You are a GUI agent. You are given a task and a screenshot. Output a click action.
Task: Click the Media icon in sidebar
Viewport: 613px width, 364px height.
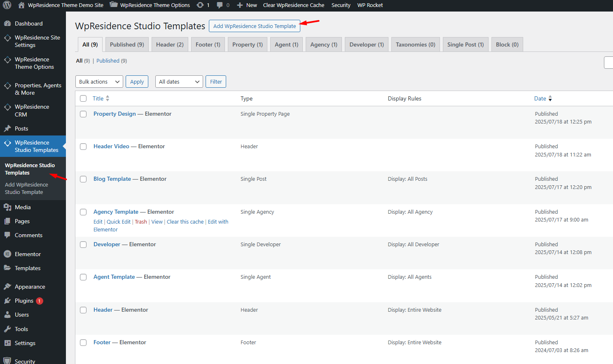click(x=7, y=207)
